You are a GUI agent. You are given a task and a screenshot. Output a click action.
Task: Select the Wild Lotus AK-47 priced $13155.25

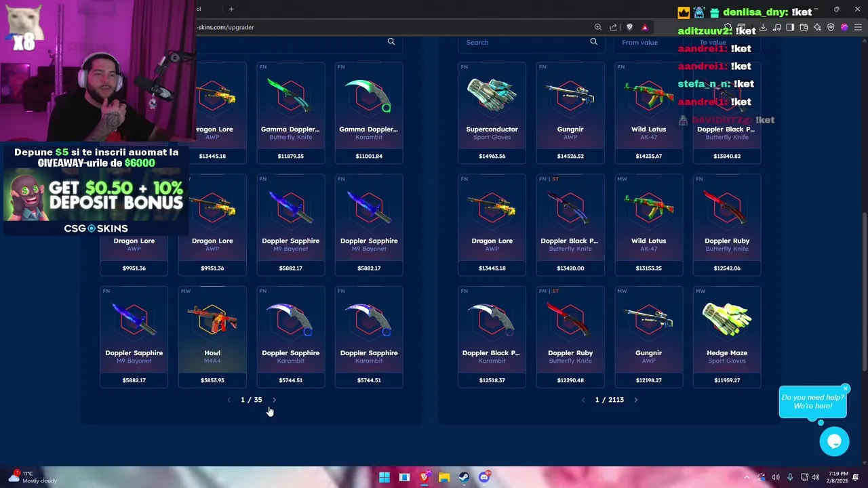[648, 225]
